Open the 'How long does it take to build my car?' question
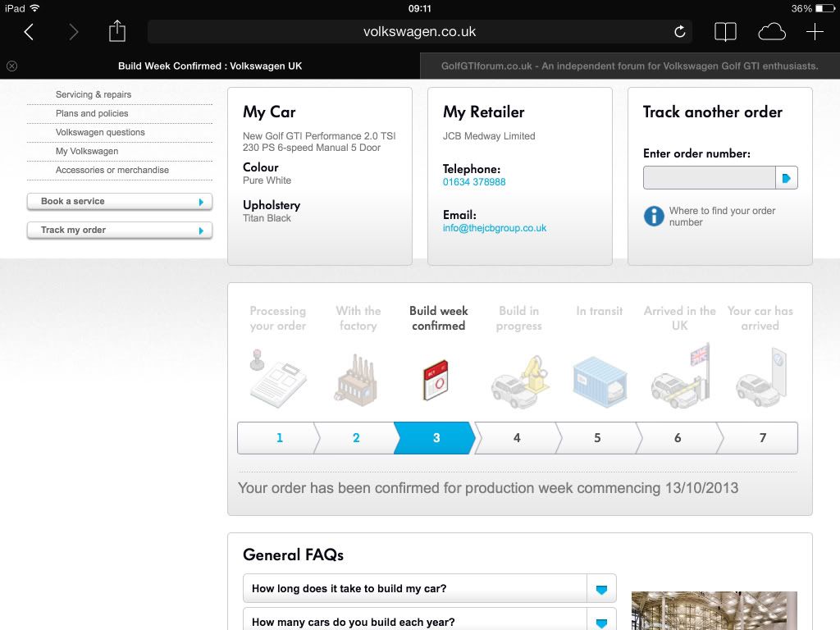This screenshot has height=630, width=840. coord(349,589)
